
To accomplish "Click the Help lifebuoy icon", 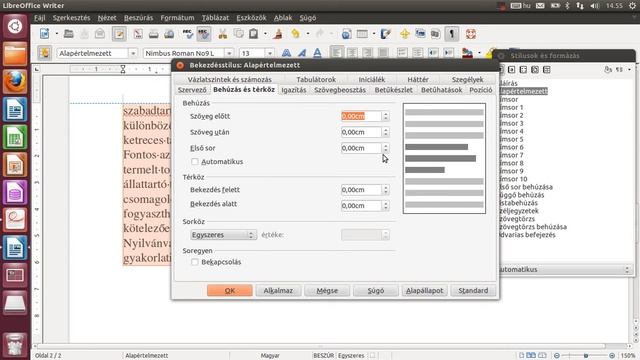I will [471, 34].
